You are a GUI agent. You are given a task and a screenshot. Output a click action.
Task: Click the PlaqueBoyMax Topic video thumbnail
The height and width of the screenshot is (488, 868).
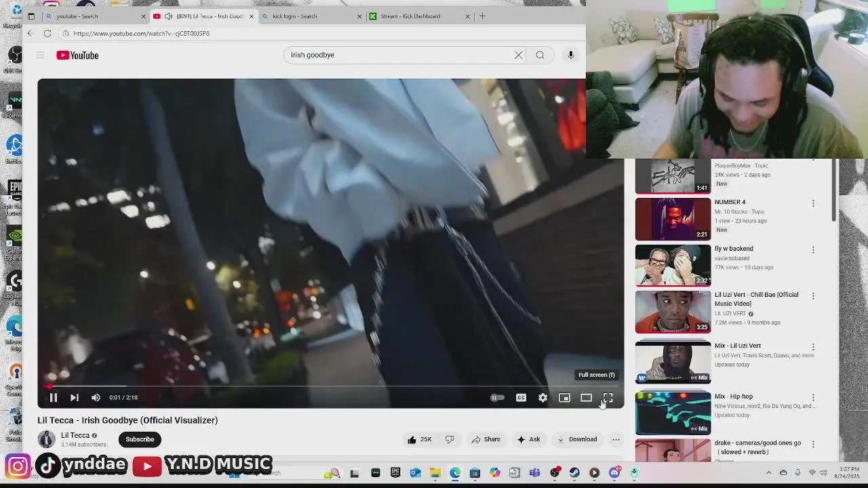pyautogui.click(x=673, y=176)
